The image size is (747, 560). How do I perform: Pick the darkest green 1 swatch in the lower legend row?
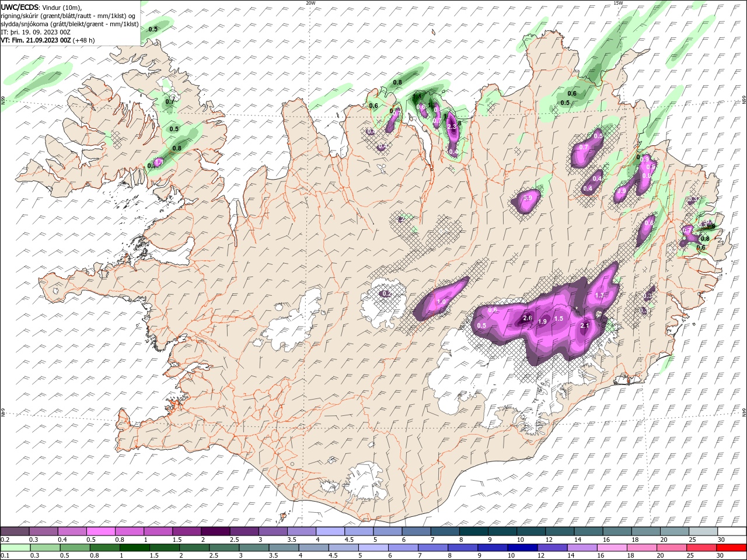(134, 548)
